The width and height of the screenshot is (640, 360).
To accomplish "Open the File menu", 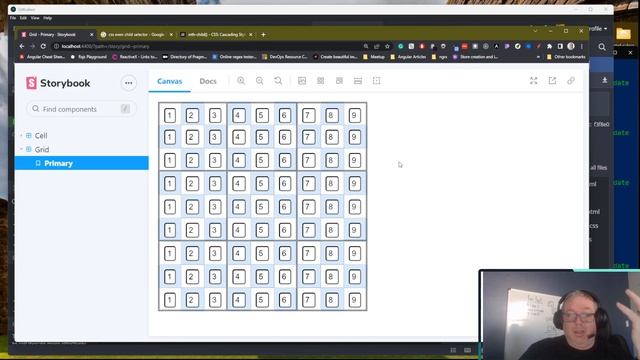I will coord(13,18).
